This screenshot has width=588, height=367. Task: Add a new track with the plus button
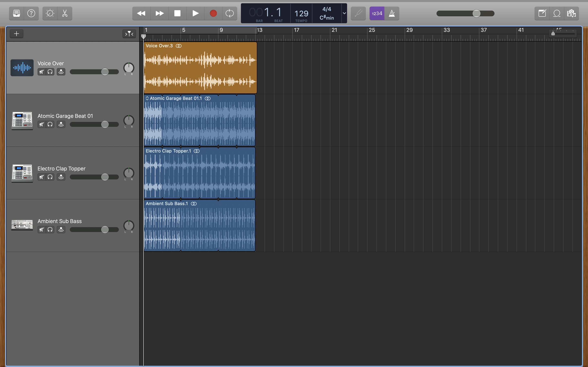click(x=16, y=33)
